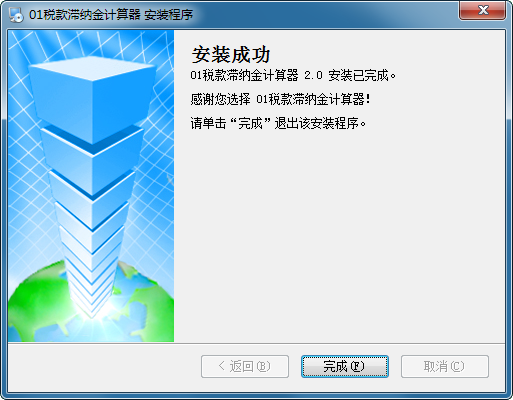The height and width of the screenshot is (400, 513).
Task: Click version number 2.0 in completion text
Action: coord(313,76)
